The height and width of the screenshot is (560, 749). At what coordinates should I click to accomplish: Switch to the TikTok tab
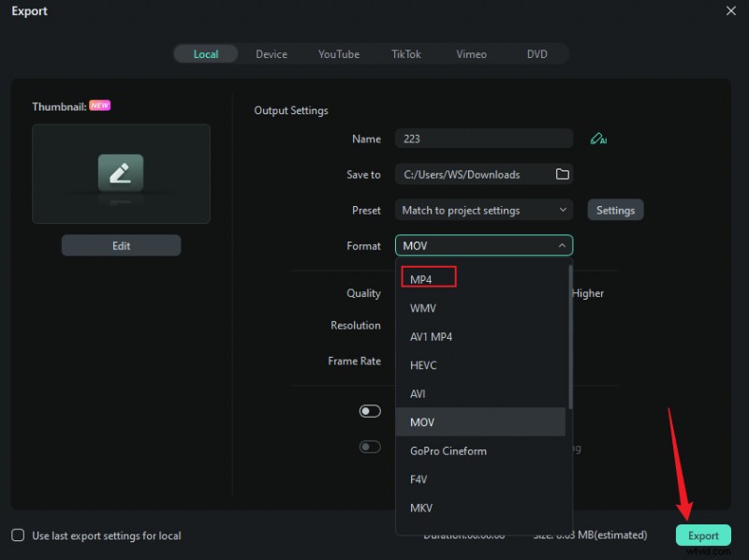(x=405, y=53)
